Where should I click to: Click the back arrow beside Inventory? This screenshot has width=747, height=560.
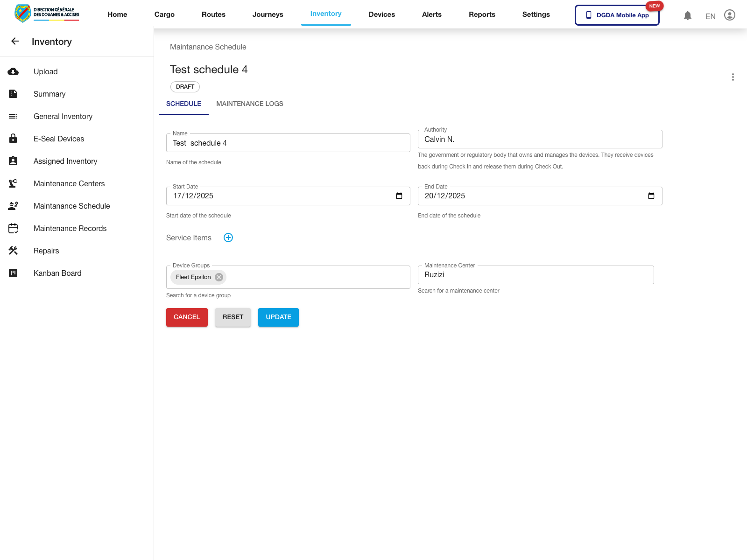point(15,42)
